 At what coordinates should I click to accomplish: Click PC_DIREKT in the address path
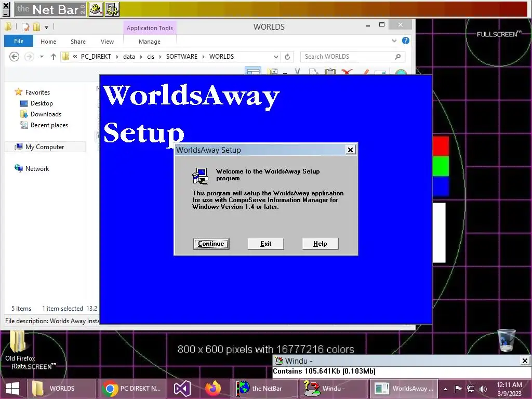96,56
